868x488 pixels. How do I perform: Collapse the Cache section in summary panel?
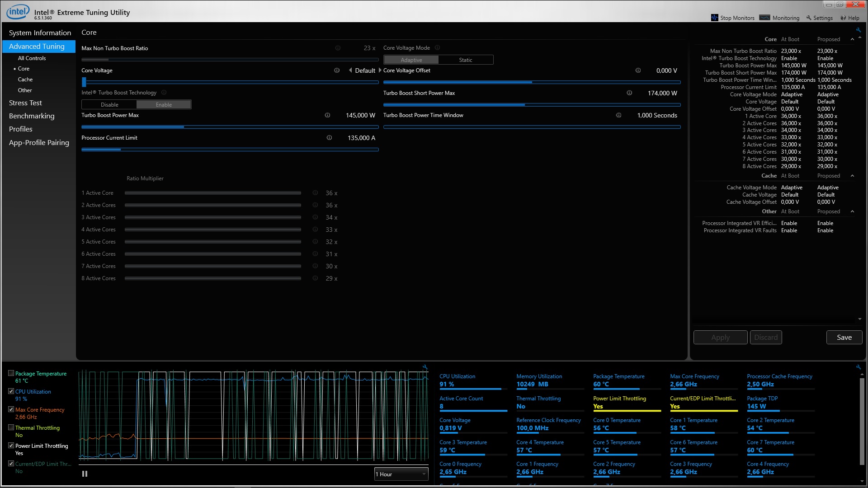[x=852, y=176]
